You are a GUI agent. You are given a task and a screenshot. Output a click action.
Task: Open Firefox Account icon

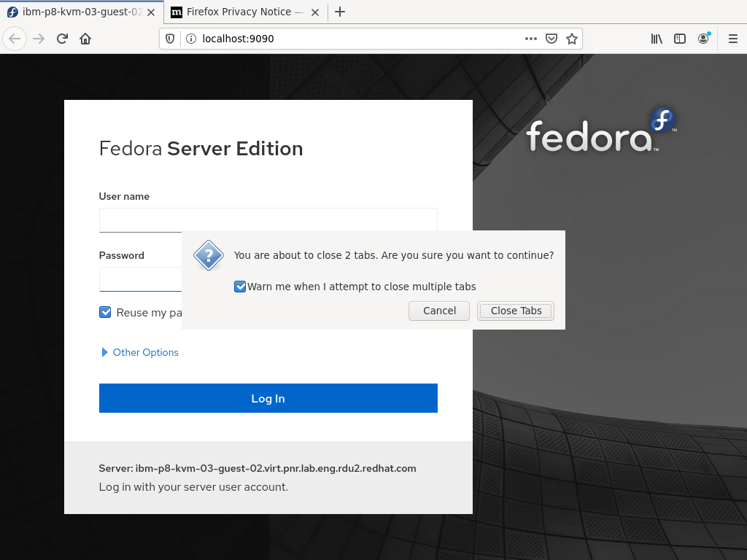704,39
